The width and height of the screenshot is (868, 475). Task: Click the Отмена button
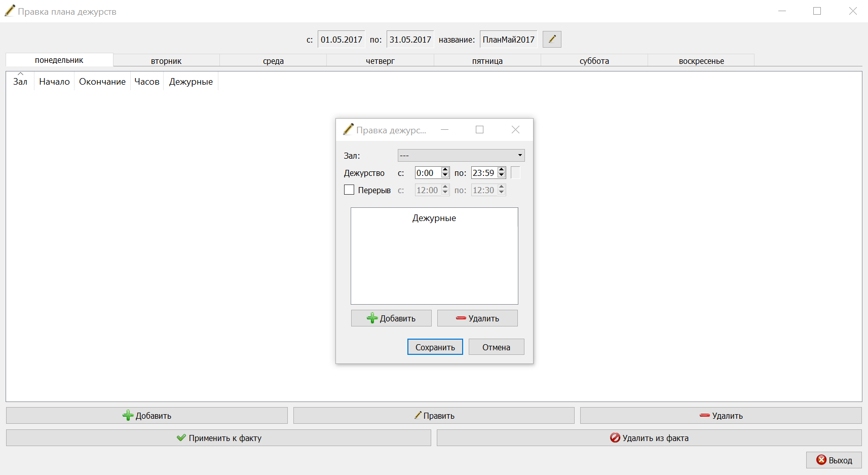[496, 347]
